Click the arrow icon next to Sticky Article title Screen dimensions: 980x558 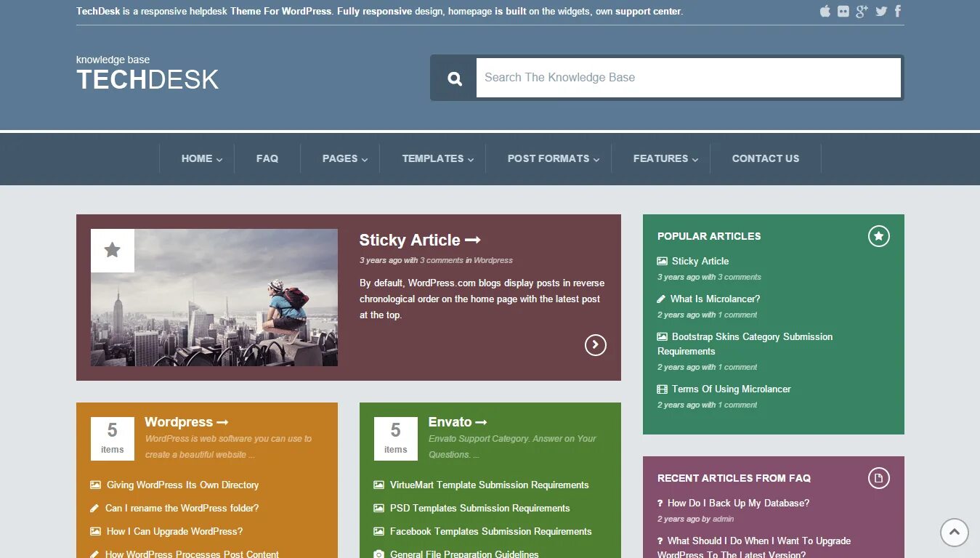pos(473,240)
